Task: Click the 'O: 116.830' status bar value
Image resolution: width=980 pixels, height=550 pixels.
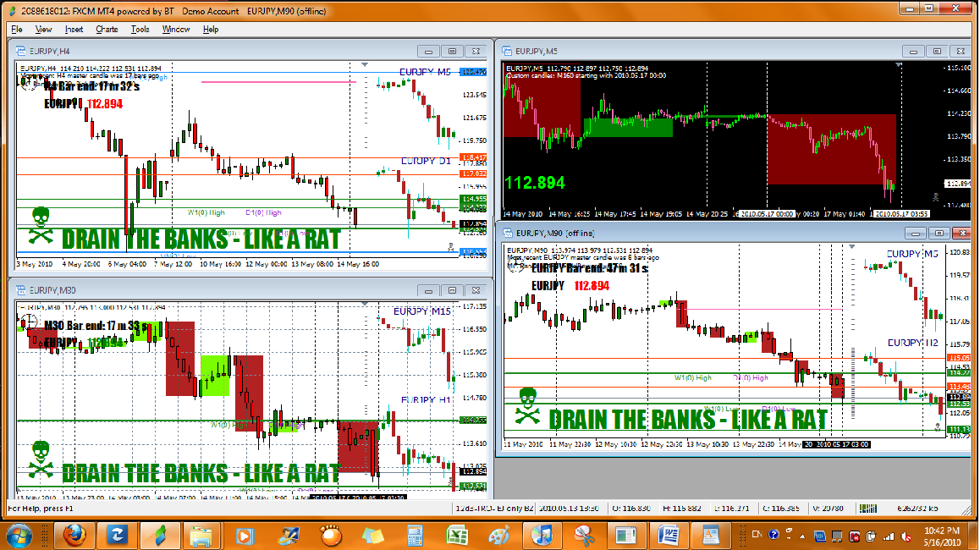Action: (632, 509)
